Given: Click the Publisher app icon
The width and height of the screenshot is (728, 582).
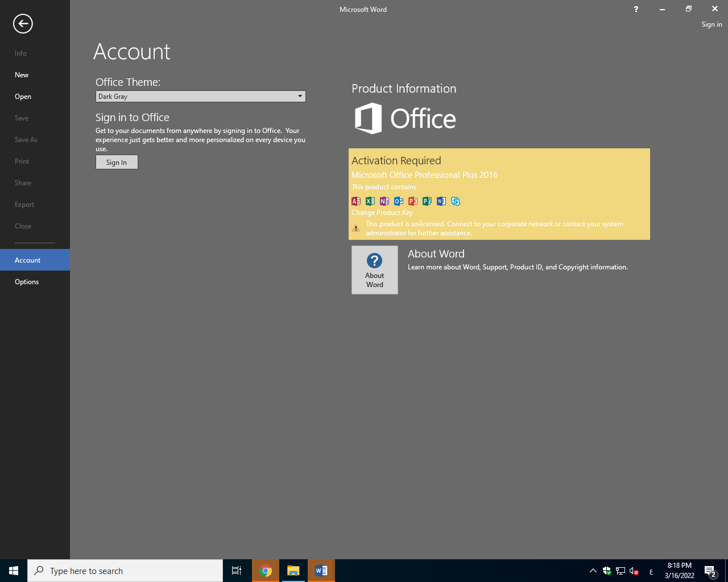Looking at the screenshot, I should pyautogui.click(x=427, y=201).
